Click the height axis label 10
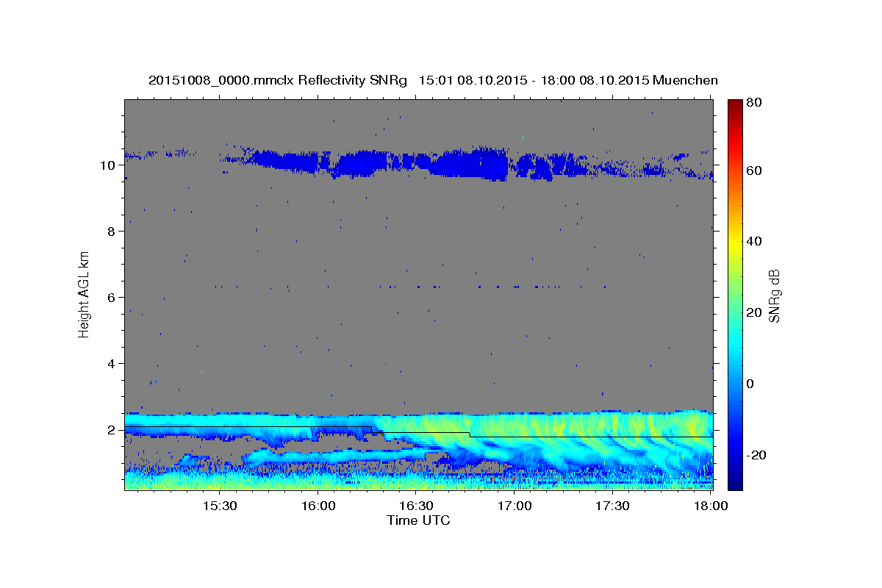 point(107,165)
